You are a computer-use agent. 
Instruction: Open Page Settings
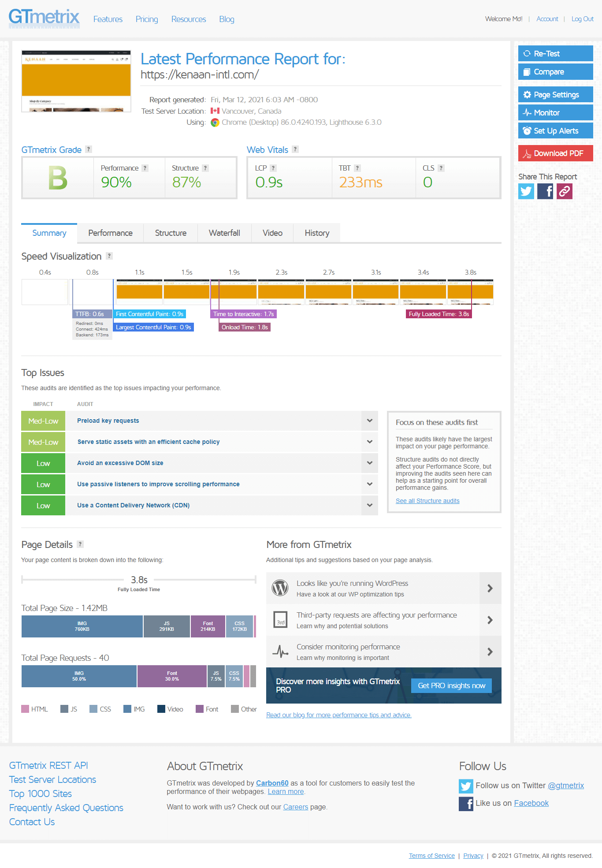pyautogui.click(x=555, y=94)
